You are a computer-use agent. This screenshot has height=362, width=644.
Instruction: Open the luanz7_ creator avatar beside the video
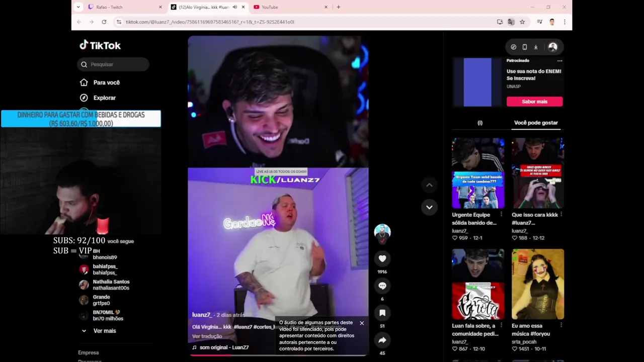(x=382, y=232)
